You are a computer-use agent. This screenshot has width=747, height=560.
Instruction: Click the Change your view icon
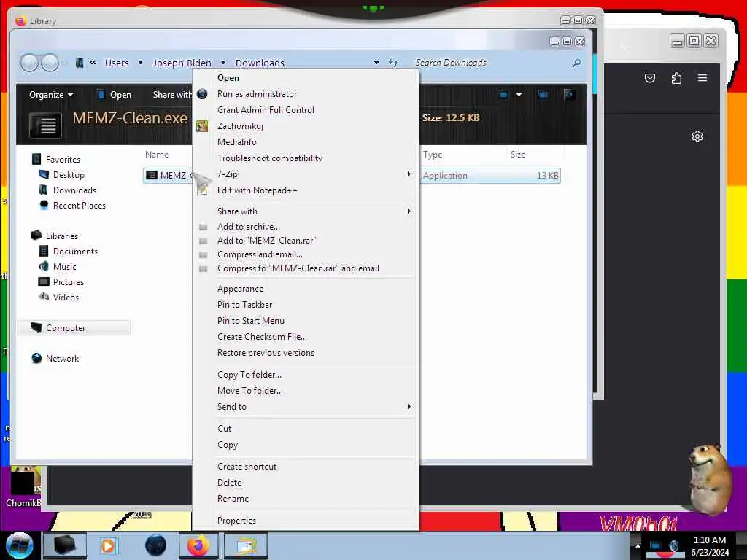click(503, 95)
